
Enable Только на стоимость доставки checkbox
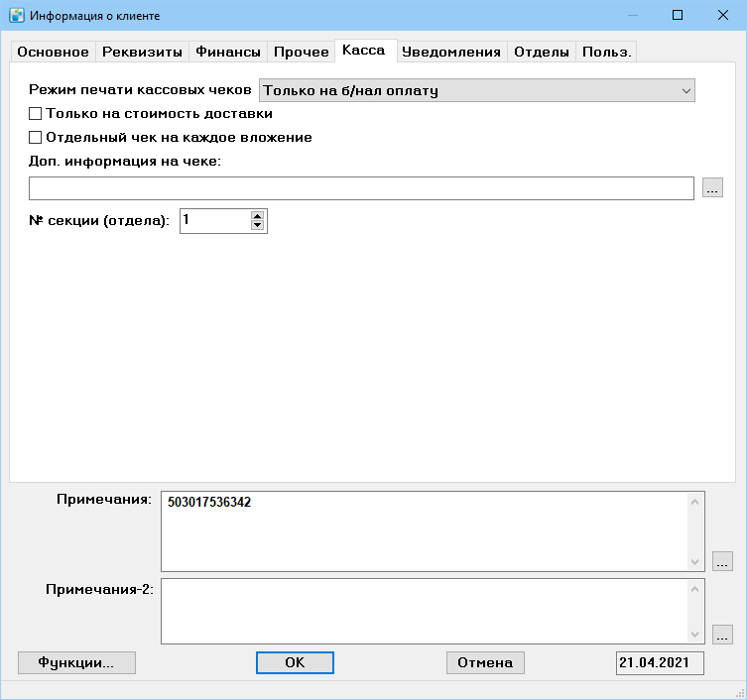pyautogui.click(x=36, y=114)
